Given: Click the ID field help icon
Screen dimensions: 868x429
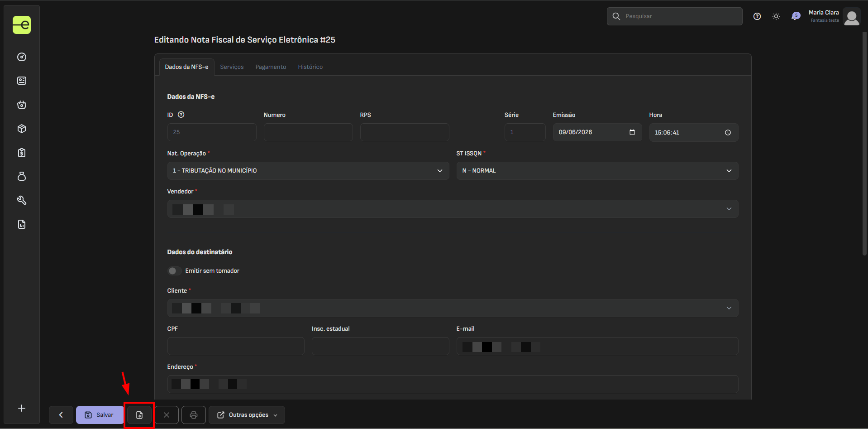Looking at the screenshot, I should [181, 115].
